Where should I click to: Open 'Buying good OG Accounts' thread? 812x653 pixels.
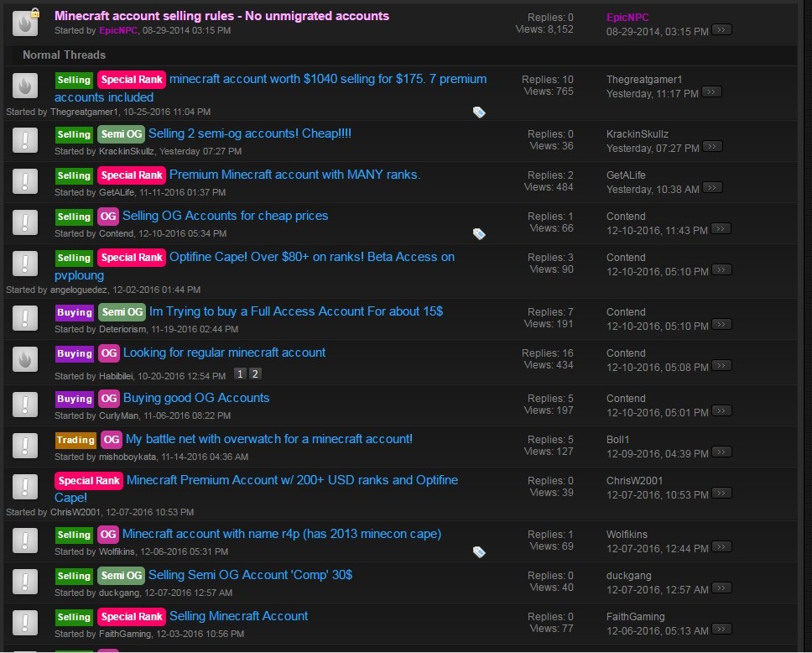click(x=196, y=398)
